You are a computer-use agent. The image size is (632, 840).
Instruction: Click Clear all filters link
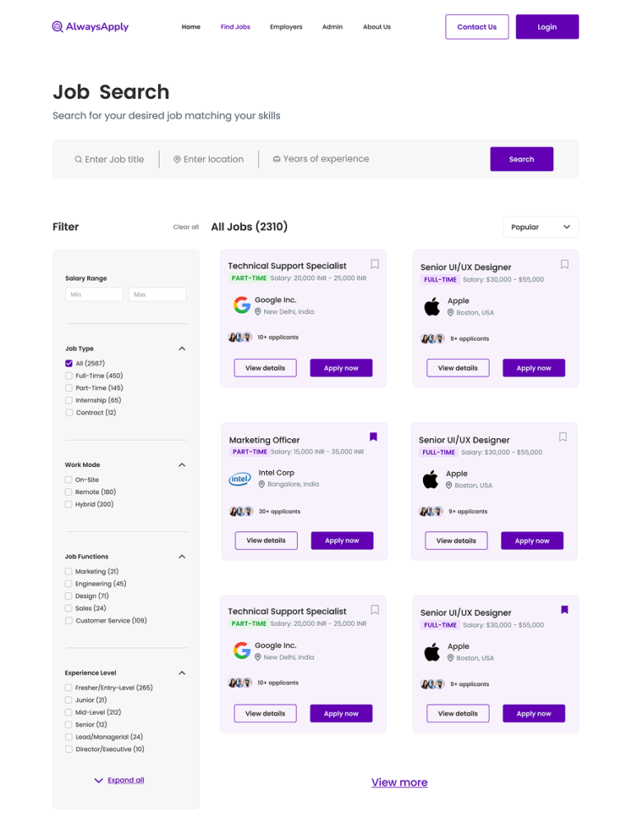click(x=185, y=227)
